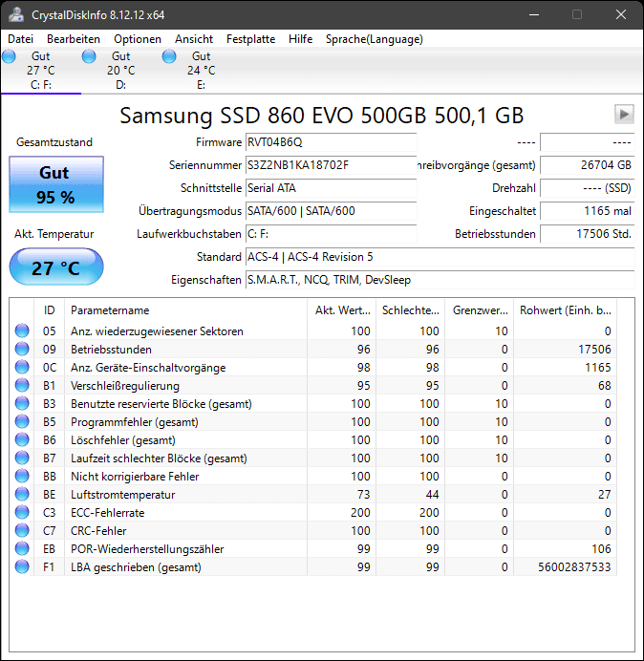
Task: Click the status orb for CRC-Fehler row
Action: coord(22,530)
